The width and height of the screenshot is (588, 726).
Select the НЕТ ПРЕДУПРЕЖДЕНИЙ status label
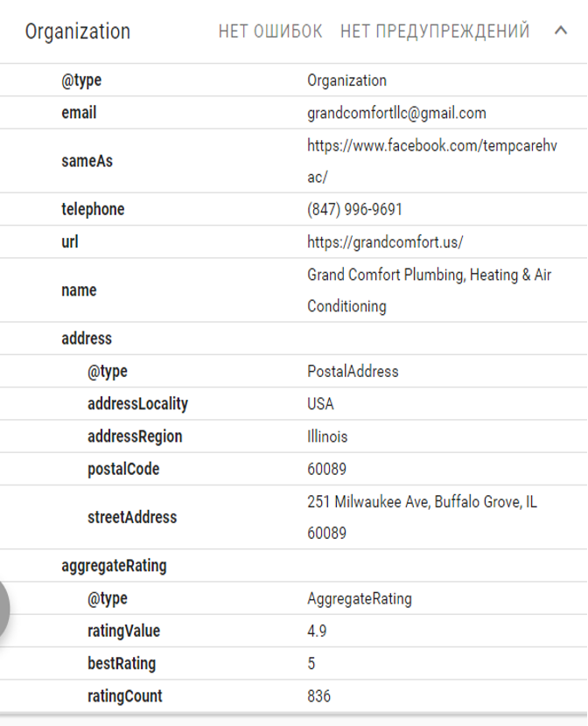point(435,31)
